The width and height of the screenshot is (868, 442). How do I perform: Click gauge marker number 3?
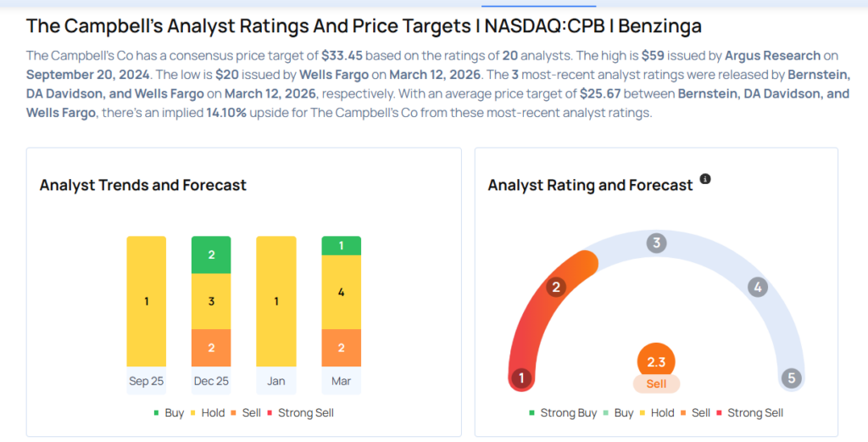click(655, 243)
